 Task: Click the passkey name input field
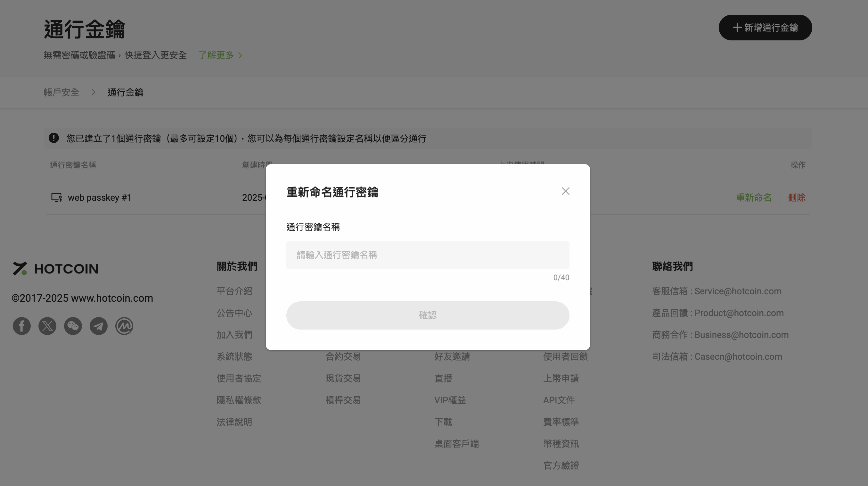coord(428,255)
